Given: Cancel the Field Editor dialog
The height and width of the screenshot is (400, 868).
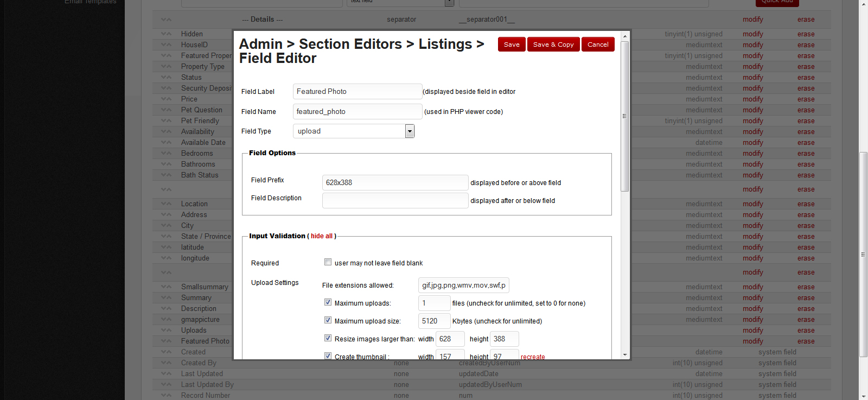Looking at the screenshot, I should click(598, 45).
